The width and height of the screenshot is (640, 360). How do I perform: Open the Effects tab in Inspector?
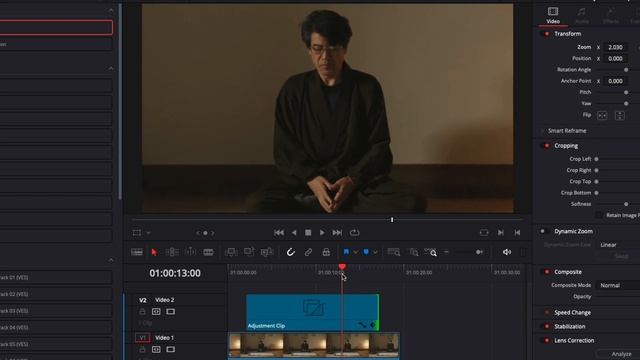point(611,16)
